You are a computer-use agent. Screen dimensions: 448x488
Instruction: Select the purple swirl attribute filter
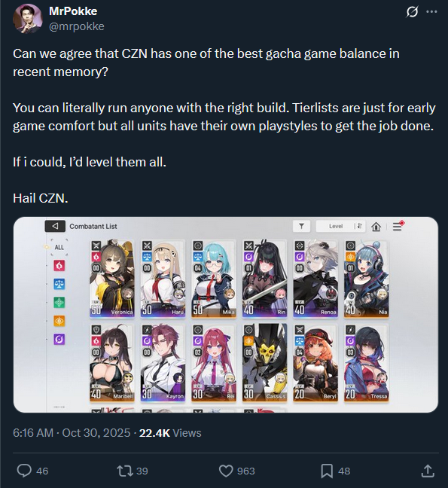click(59, 339)
